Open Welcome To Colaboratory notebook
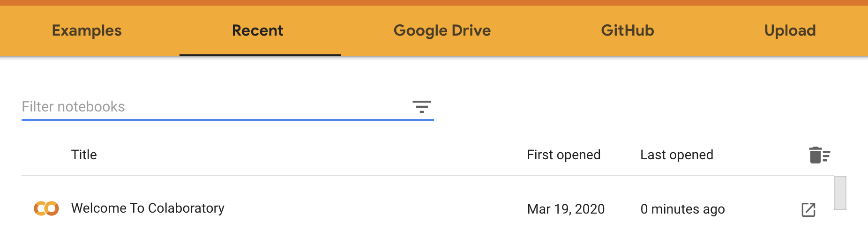Image resolution: width=868 pixels, height=237 pixels. coord(148,208)
